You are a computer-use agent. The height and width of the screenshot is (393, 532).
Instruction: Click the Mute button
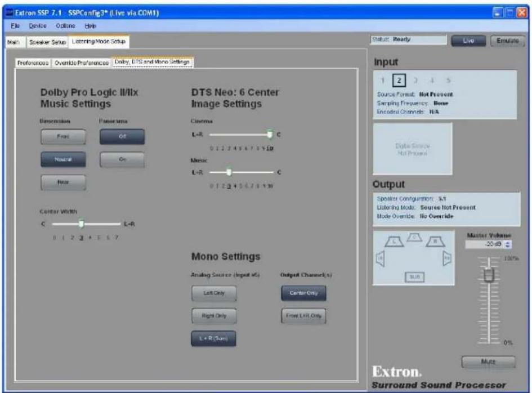click(488, 362)
